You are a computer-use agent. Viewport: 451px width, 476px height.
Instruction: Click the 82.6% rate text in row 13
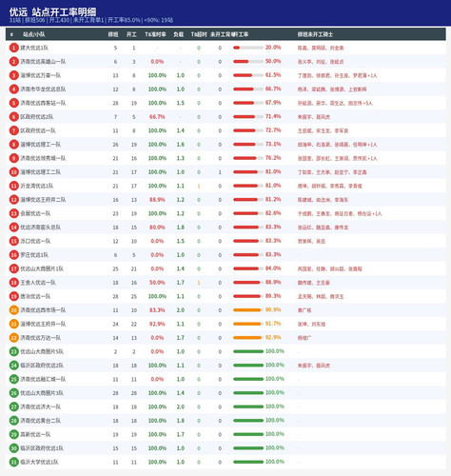273,213
